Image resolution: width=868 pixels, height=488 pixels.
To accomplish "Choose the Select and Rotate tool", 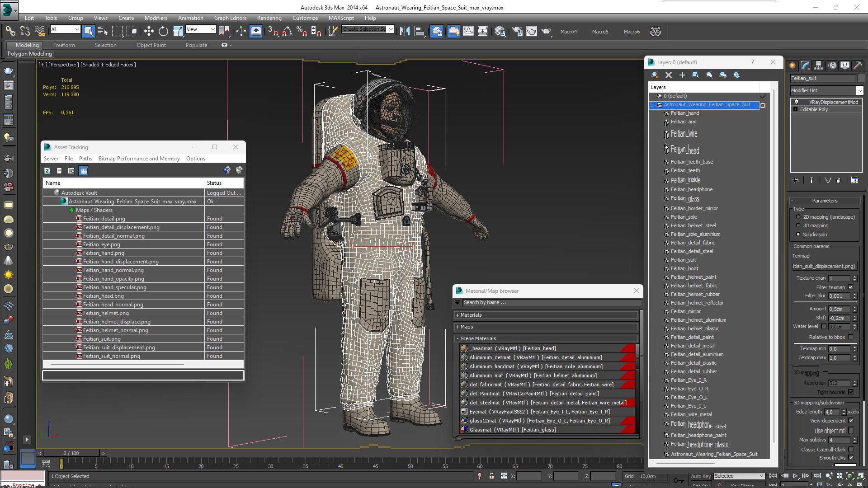I will 163,31.
